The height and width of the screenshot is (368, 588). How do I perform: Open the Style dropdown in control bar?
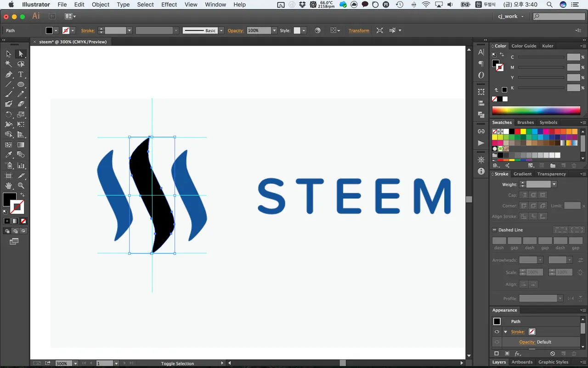tap(304, 30)
